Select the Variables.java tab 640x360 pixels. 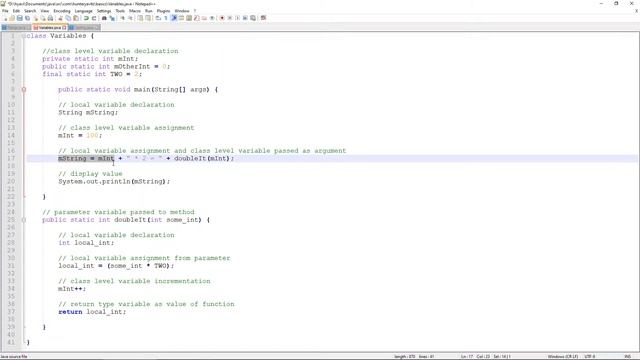[x=50, y=28]
